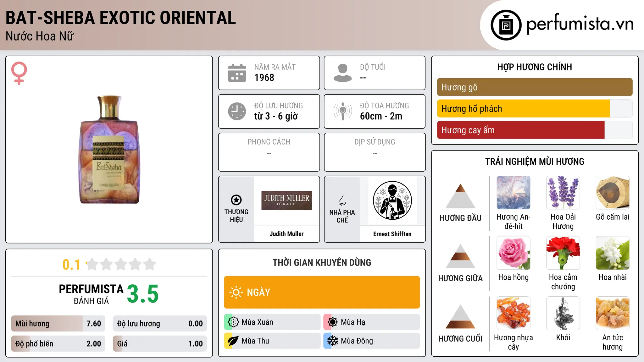Click the Giá 1.00 rating bar
This screenshot has width=644, height=362.
(160, 343)
